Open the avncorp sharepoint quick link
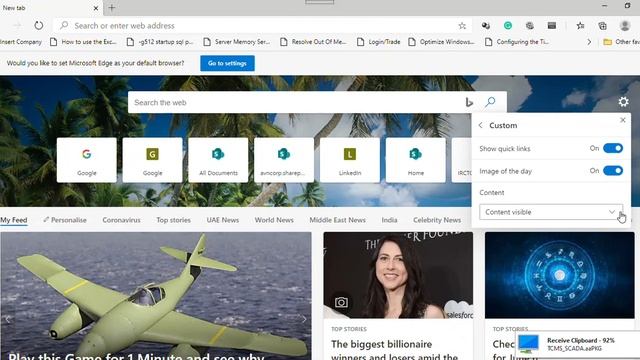The height and width of the screenshot is (360, 640). pyautogui.click(x=284, y=160)
